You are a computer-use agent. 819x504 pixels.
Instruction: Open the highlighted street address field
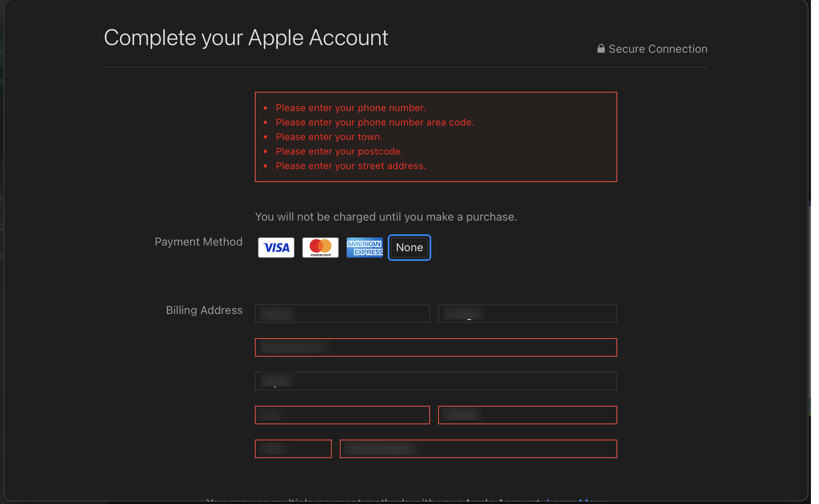(x=436, y=347)
